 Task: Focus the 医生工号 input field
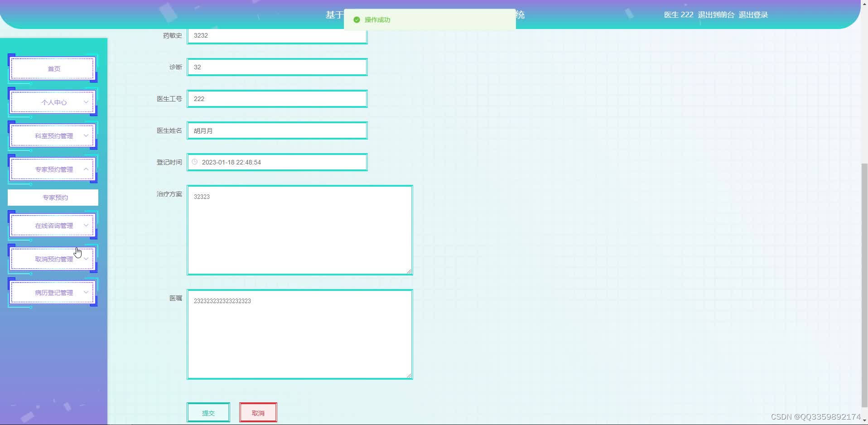[277, 99]
